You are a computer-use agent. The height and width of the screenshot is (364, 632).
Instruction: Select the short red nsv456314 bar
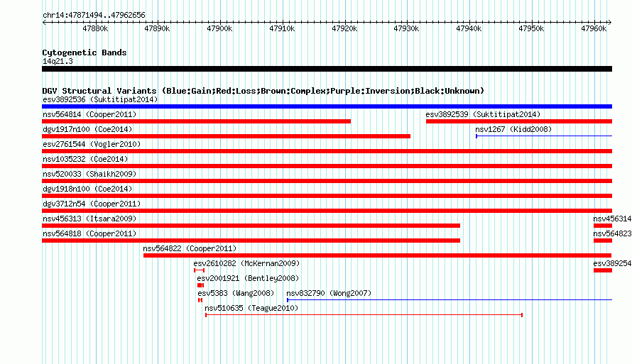pyautogui.click(x=603, y=226)
